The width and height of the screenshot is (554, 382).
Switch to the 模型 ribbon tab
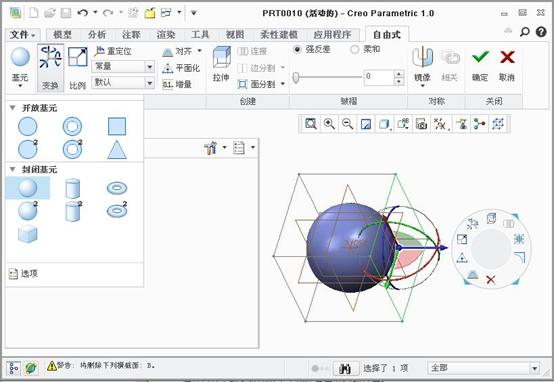click(x=62, y=35)
